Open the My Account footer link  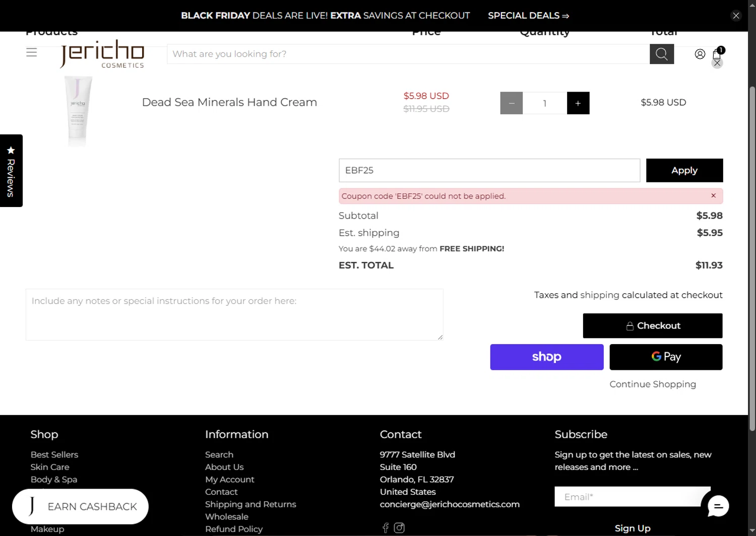[230, 480]
